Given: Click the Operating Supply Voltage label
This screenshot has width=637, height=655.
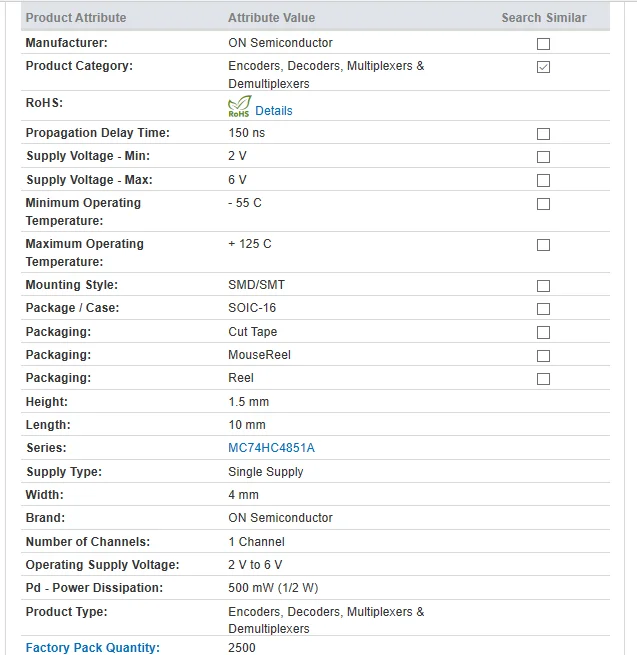Looking at the screenshot, I should (102, 565).
